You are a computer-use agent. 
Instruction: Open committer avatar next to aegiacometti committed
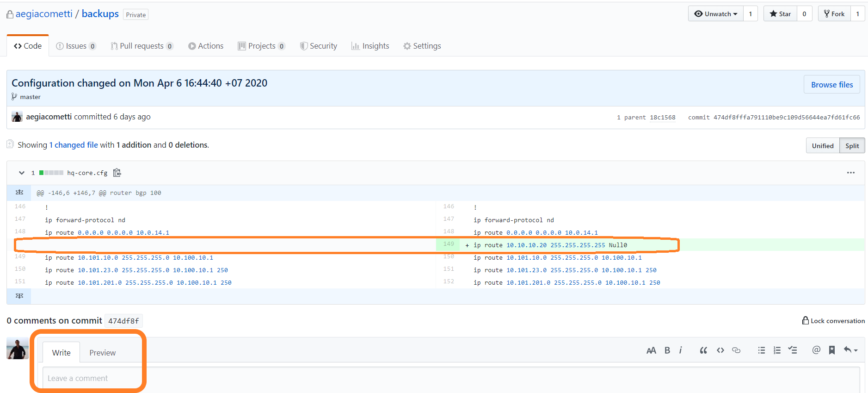[x=17, y=117]
